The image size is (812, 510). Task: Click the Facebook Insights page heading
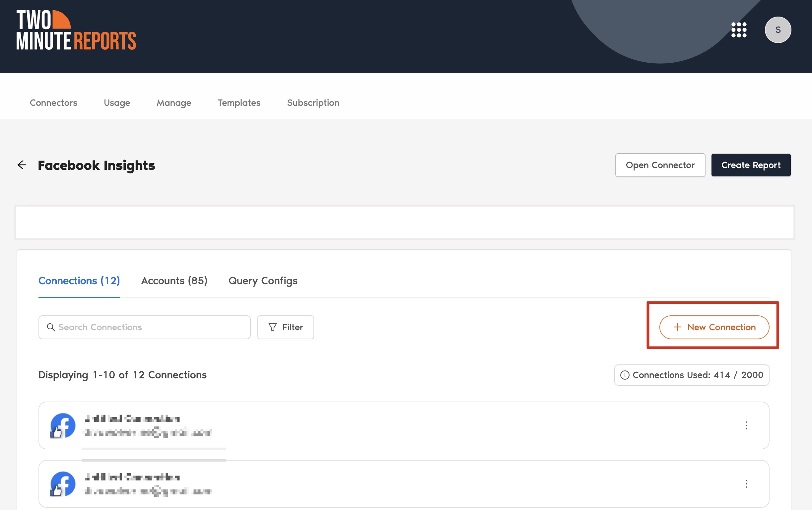tap(97, 165)
